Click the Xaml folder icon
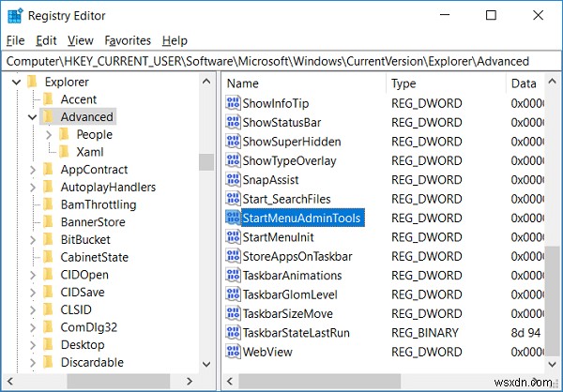Image resolution: width=563 pixels, height=392 pixels. [64, 152]
